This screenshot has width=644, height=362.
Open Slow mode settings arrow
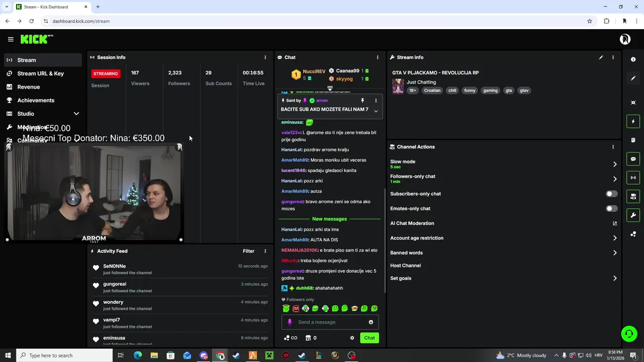click(x=614, y=164)
